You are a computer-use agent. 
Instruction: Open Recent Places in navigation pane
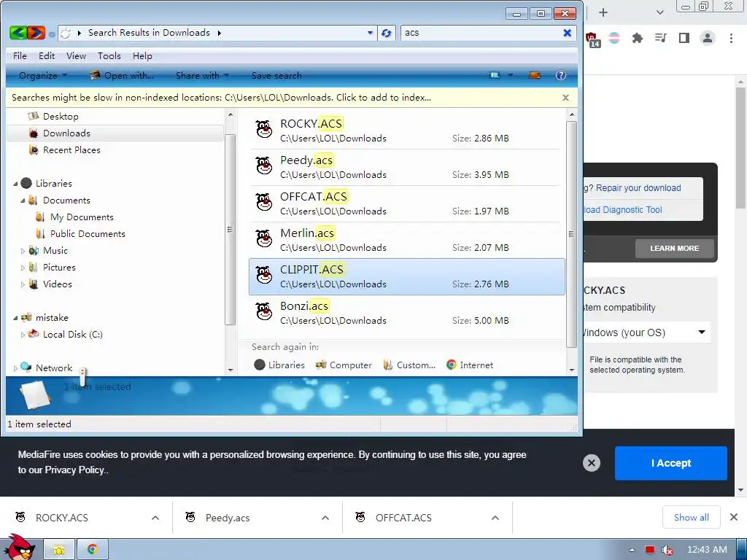pos(71,150)
